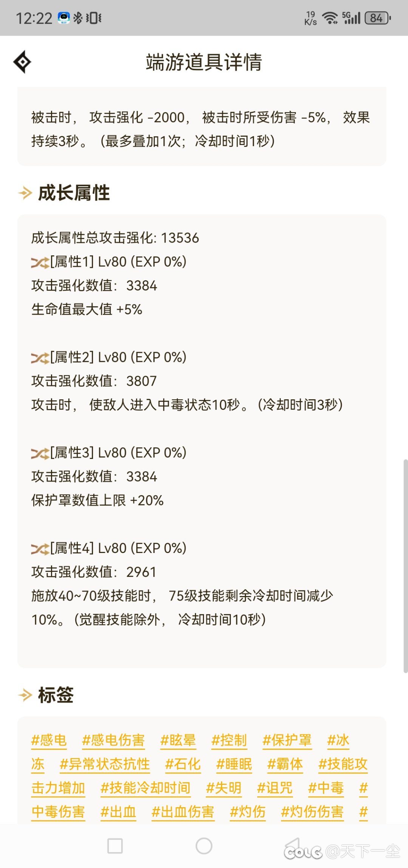Tap the shuffle icon beside 属性4
Screen dimensions: 408x868
pyautogui.click(x=40, y=549)
